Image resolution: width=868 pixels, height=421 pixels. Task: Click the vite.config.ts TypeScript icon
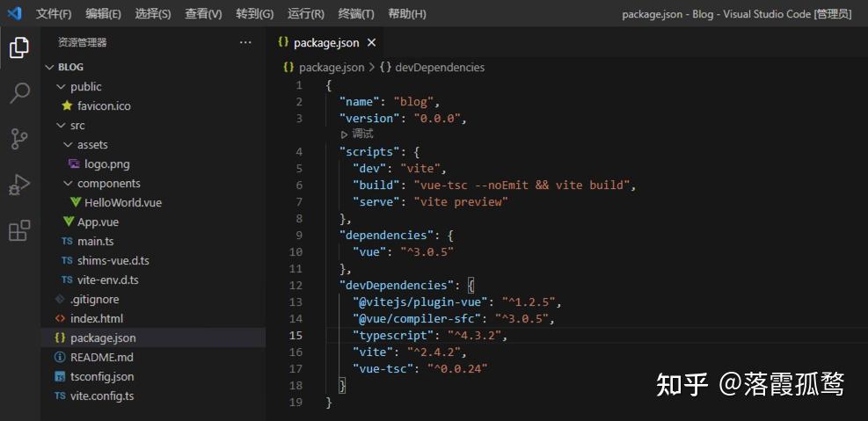point(61,396)
